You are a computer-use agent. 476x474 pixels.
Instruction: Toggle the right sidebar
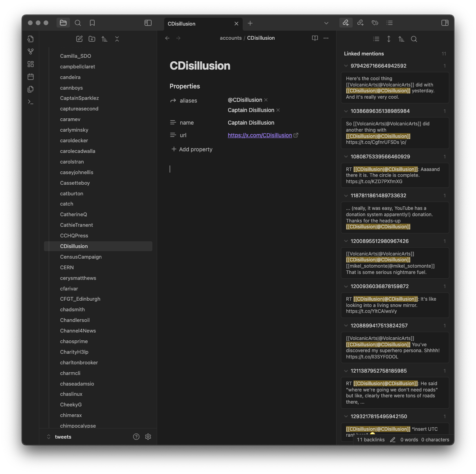coord(445,23)
